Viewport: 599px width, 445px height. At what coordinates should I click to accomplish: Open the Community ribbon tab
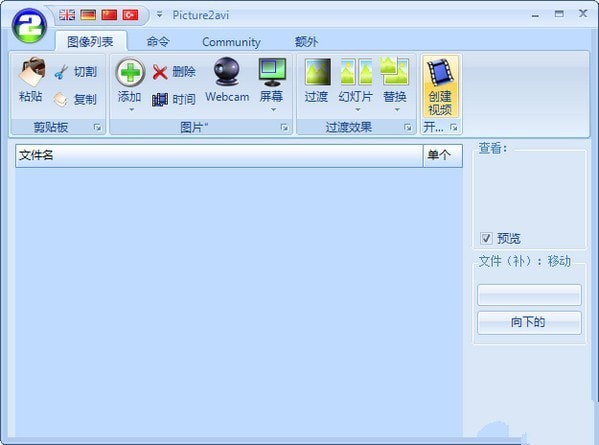tap(231, 42)
